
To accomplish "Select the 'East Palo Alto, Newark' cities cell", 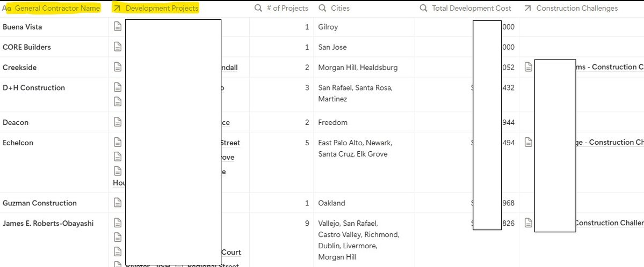I will pyautogui.click(x=364, y=162).
